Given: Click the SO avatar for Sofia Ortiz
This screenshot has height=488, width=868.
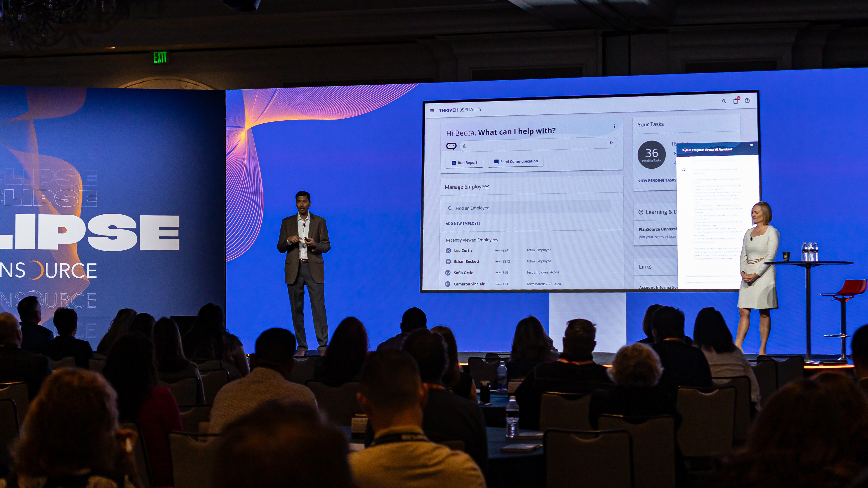Looking at the screenshot, I should coord(448,273).
